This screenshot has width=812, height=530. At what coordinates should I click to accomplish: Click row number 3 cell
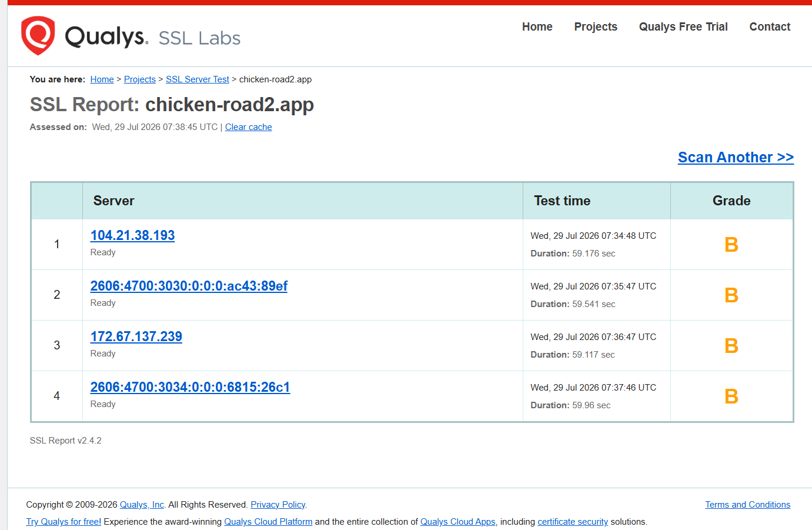pyautogui.click(x=57, y=345)
